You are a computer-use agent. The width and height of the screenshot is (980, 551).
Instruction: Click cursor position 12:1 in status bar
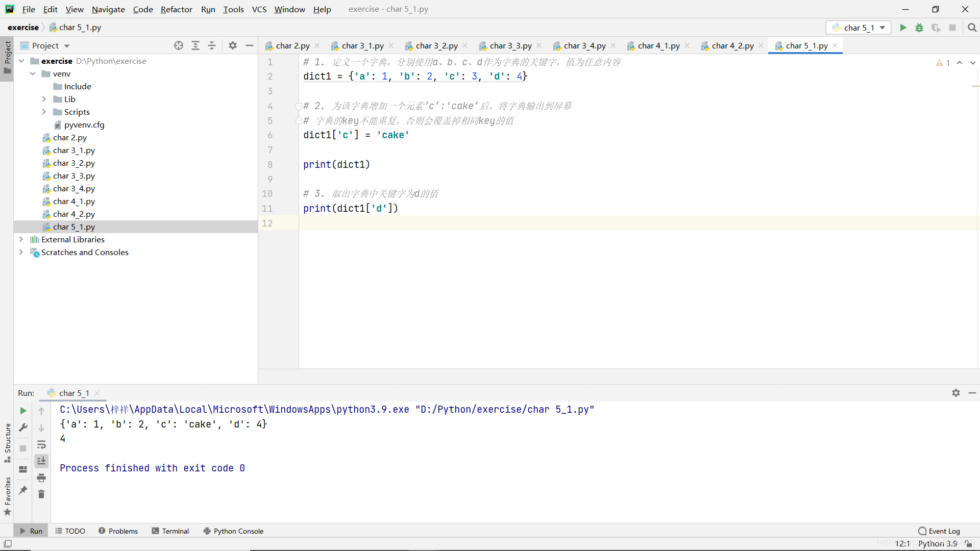[x=902, y=544]
